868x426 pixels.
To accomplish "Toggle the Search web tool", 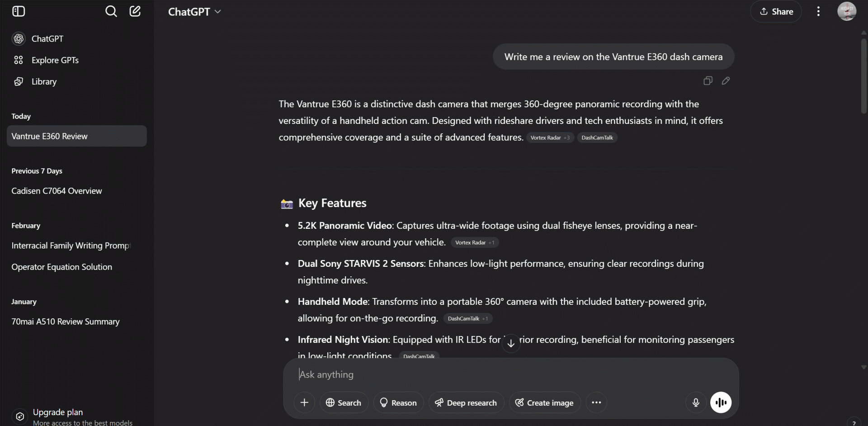I will [x=344, y=402].
